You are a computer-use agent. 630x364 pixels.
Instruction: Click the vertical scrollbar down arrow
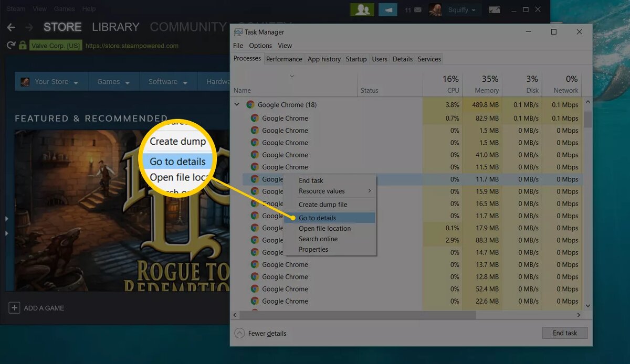(x=587, y=305)
